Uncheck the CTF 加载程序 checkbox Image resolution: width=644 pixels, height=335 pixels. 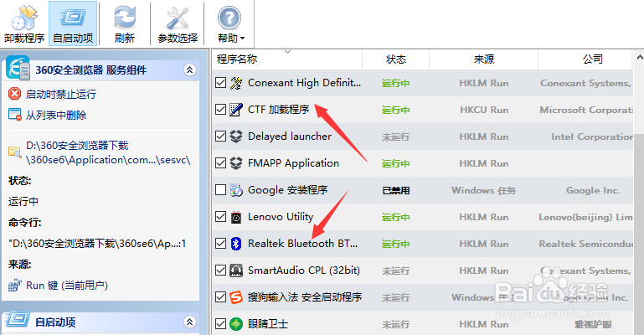point(220,109)
